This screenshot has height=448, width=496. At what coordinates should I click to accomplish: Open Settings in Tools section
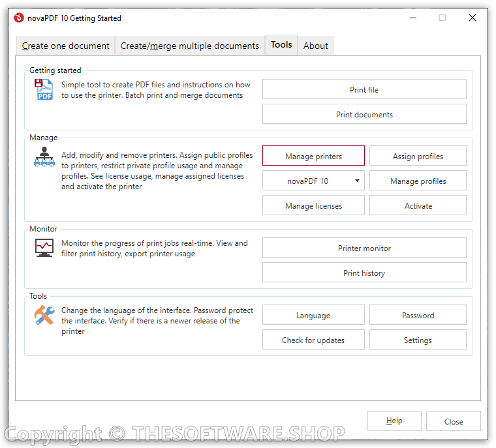[418, 340]
